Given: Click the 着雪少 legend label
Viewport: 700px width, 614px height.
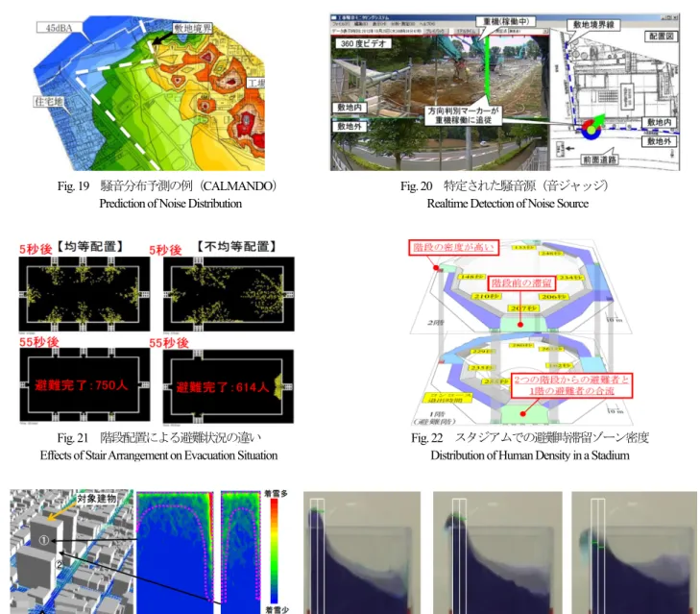Looking at the screenshot, I should click(277, 609).
